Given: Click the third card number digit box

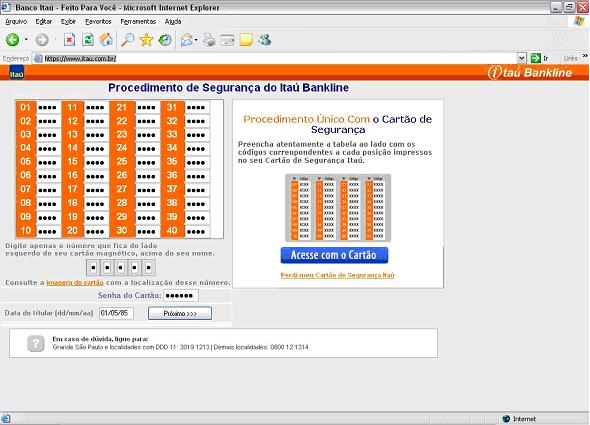Looking at the screenshot, I should point(121,268).
